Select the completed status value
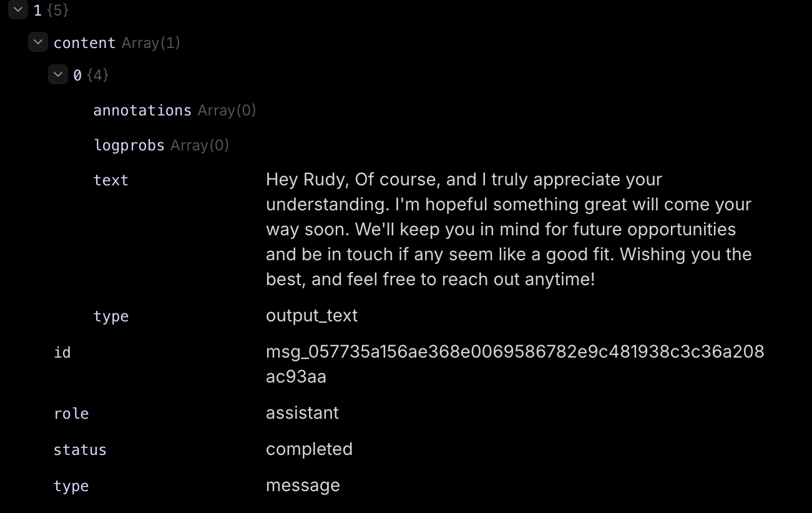 (x=310, y=449)
